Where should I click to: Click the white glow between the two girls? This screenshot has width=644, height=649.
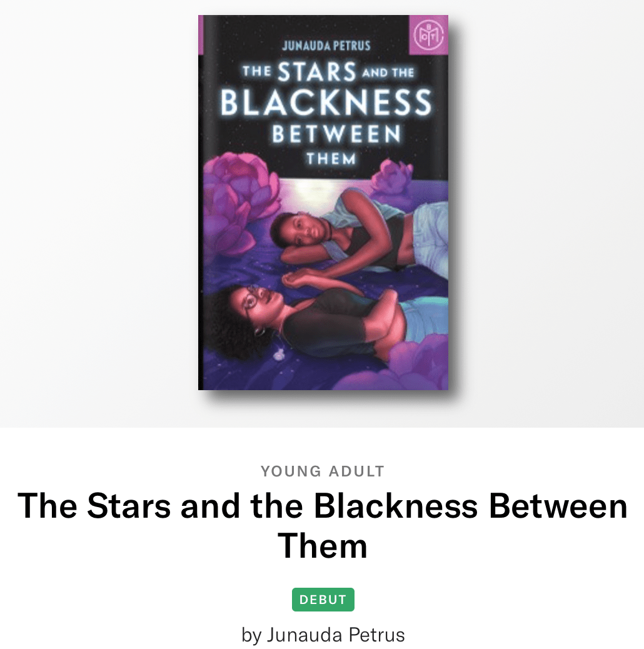pos(306,191)
